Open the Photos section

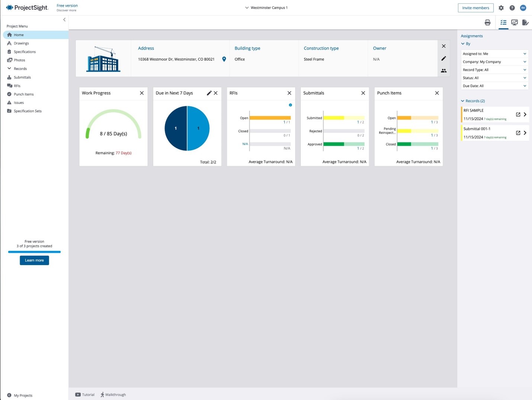pyautogui.click(x=19, y=60)
